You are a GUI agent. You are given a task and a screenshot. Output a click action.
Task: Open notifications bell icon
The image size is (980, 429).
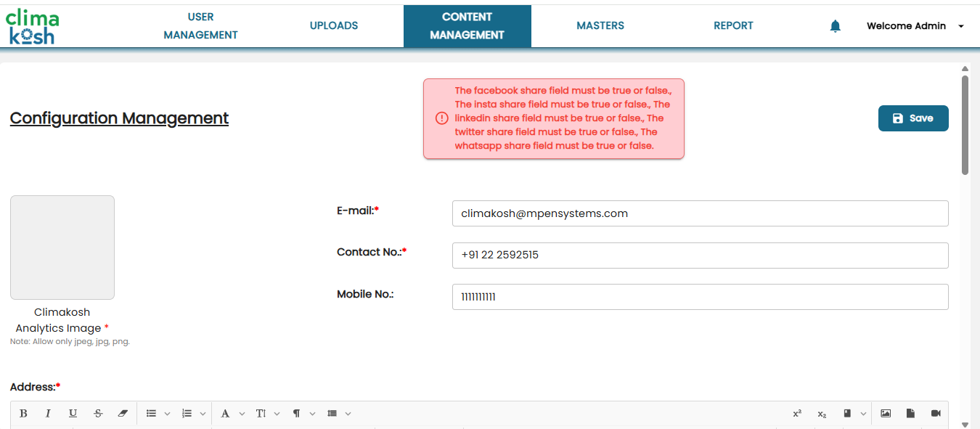836,26
